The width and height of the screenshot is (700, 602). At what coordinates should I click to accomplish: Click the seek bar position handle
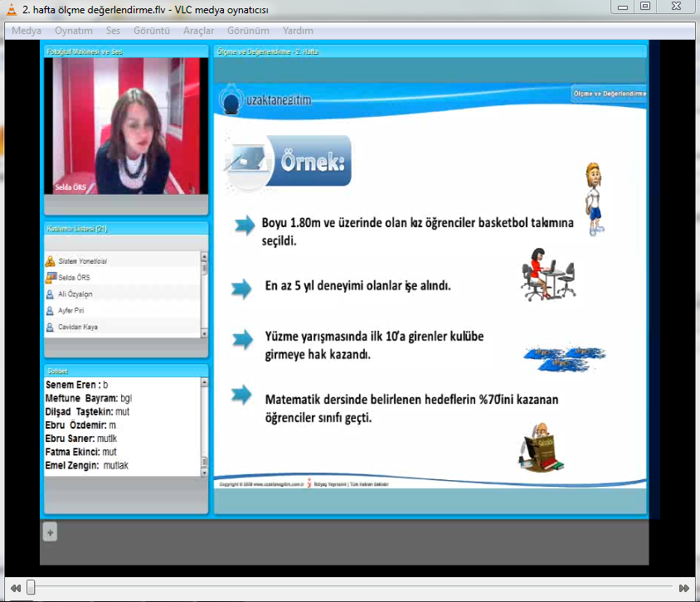31,587
